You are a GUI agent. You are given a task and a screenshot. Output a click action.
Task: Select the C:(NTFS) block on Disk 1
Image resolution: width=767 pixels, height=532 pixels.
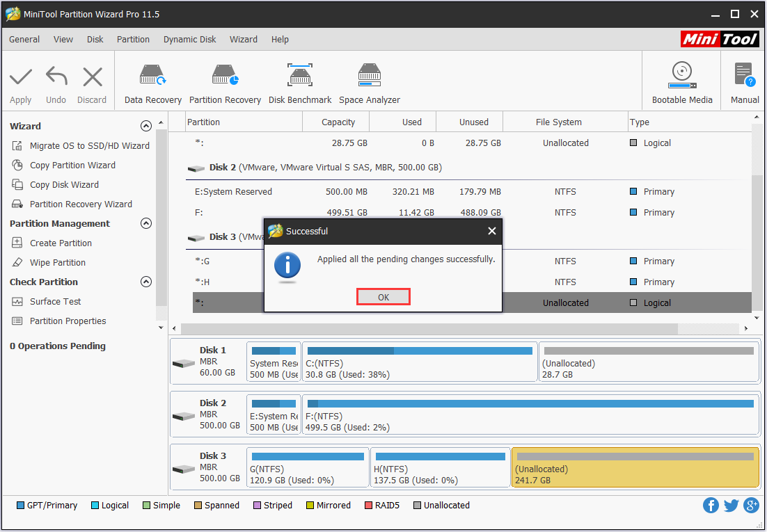pos(420,362)
